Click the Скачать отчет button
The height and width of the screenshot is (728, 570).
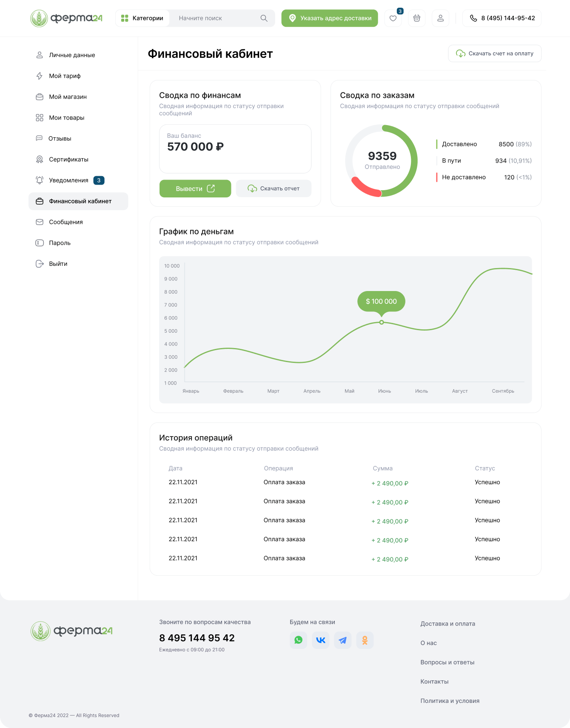point(274,188)
